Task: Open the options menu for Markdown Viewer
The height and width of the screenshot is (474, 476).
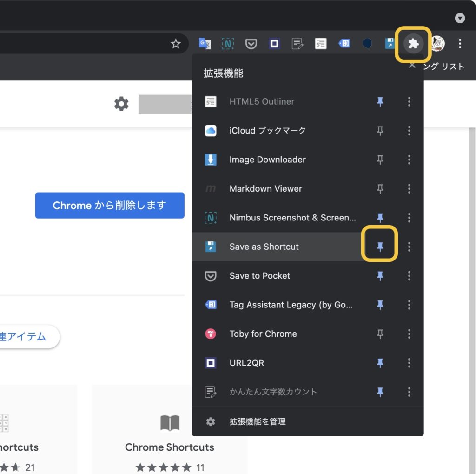Action: (409, 189)
